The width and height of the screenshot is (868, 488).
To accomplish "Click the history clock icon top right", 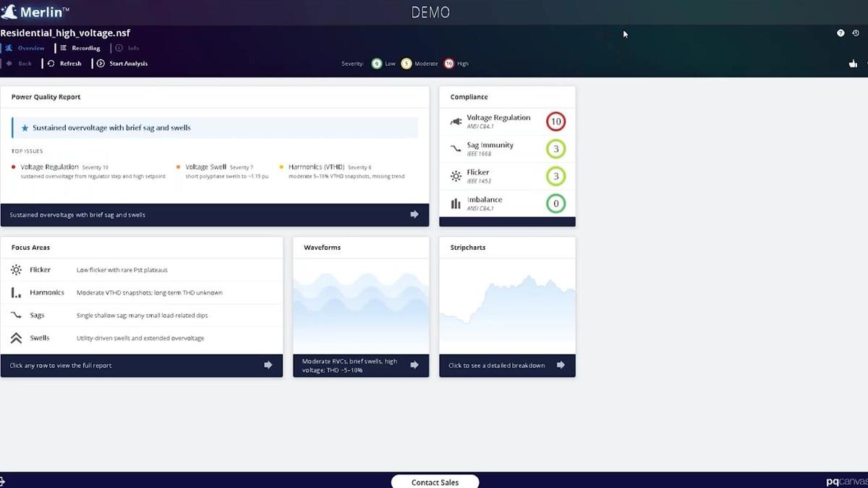I will (x=857, y=33).
